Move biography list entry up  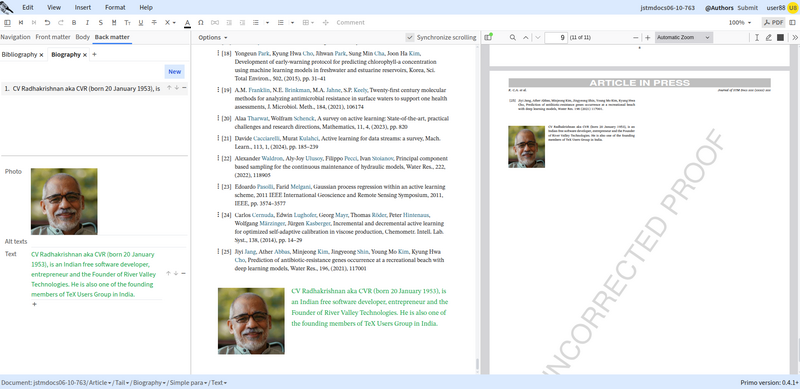pyautogui.click(x=168, y=88)
